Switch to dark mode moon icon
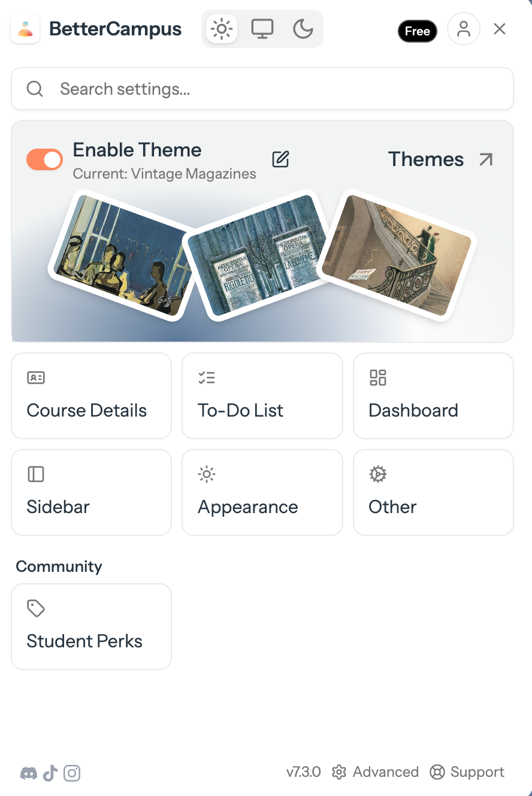This screenshot has height=796, width=532. (x=303, y=29)
